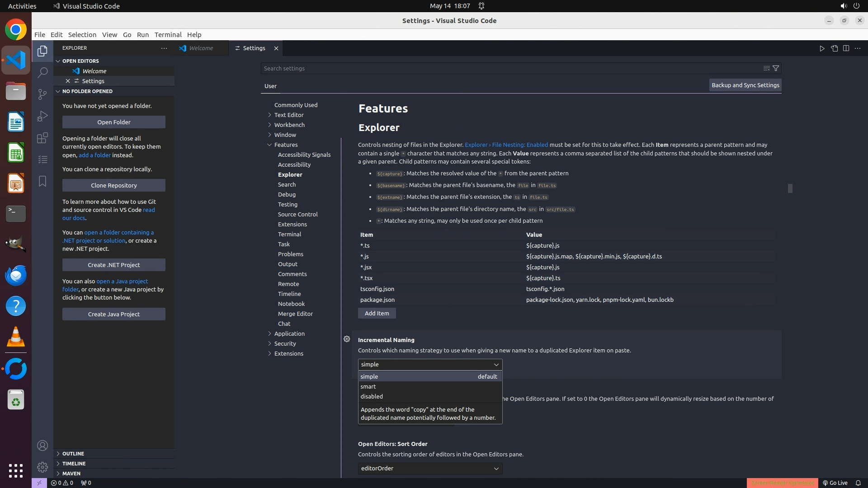Click the Manage gear icon in activity bar
This screenshot has width=868, height=488.
[x=42, y=467]
